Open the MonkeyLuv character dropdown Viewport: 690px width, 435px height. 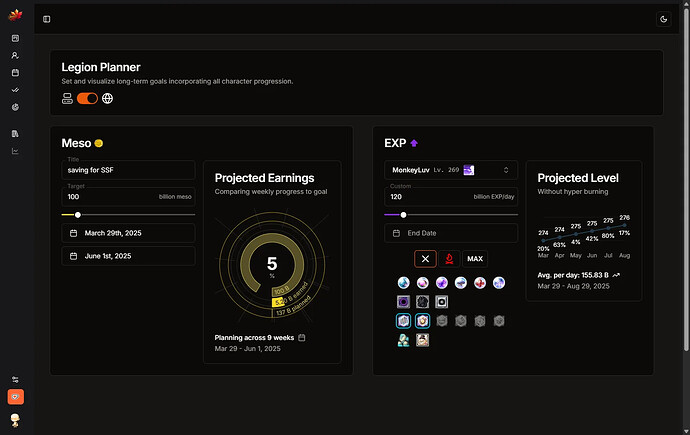(450, 171)
